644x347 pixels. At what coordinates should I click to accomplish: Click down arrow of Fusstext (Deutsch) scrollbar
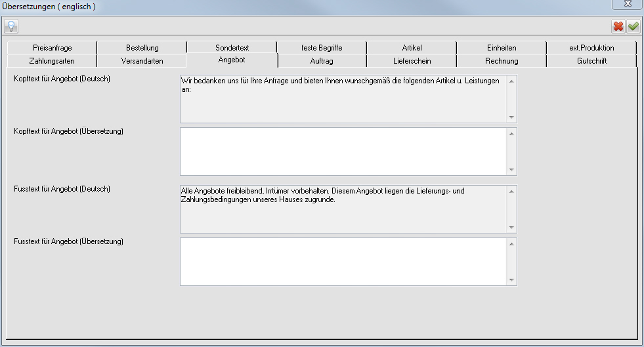511,228
